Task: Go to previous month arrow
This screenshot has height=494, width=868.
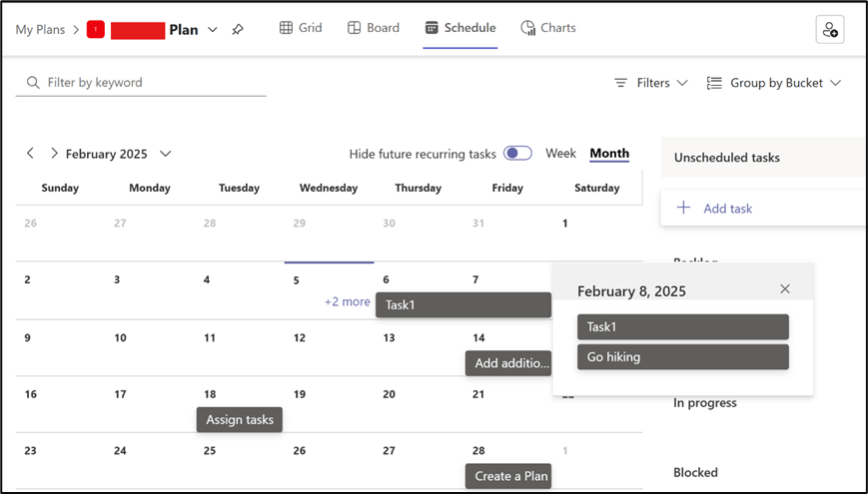Action: (x=30, y=154)
